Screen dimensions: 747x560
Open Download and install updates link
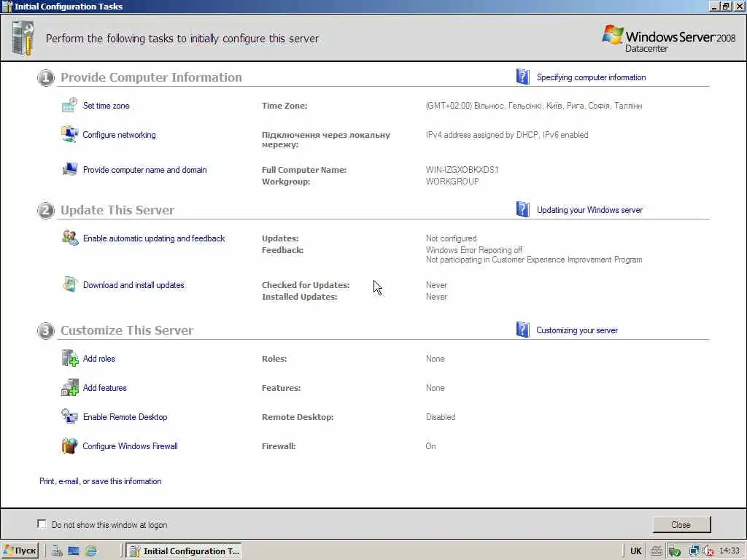click(133, 285)
